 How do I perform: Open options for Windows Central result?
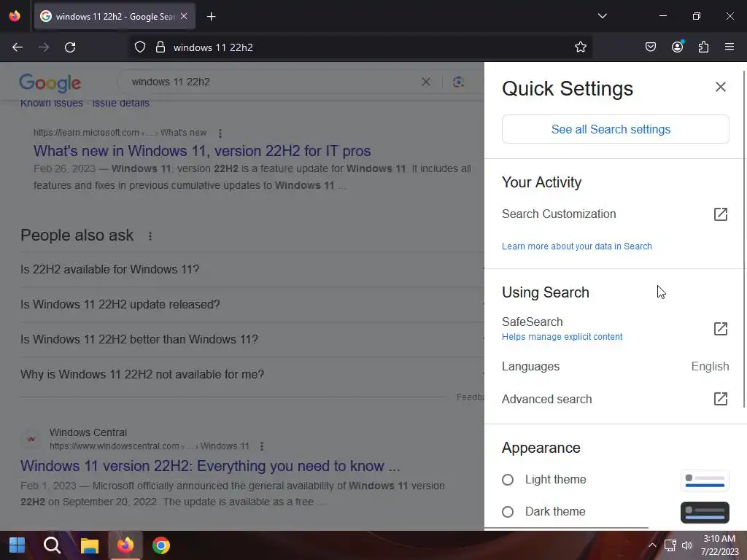[x=262, y=446]
